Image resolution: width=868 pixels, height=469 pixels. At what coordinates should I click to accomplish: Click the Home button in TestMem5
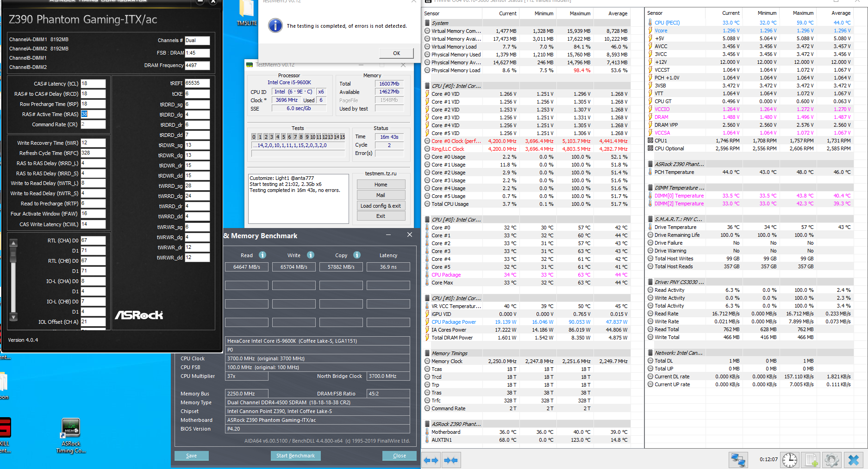pyautogui.click(x=381, y=185)
